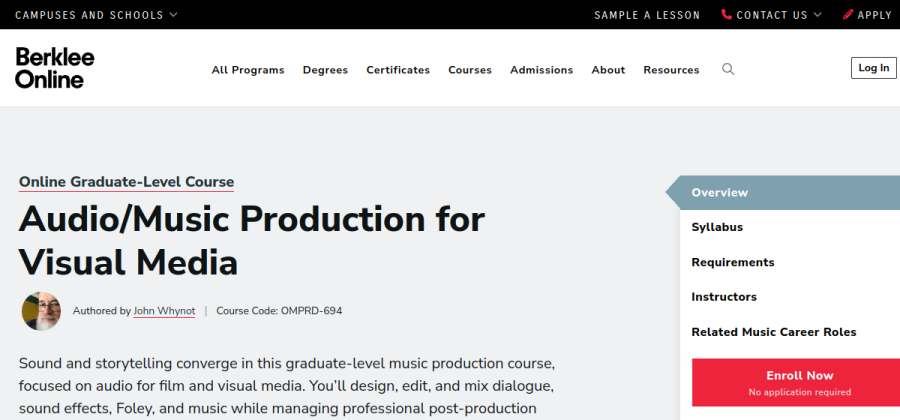This screenshot has height=420, width=900.
Task: Open the Degrees menu
Action: tap(325, 70)
